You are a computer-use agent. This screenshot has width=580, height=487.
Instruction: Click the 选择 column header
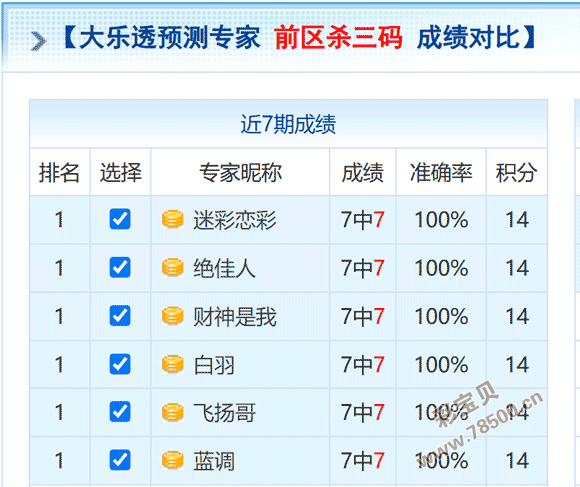121,172
